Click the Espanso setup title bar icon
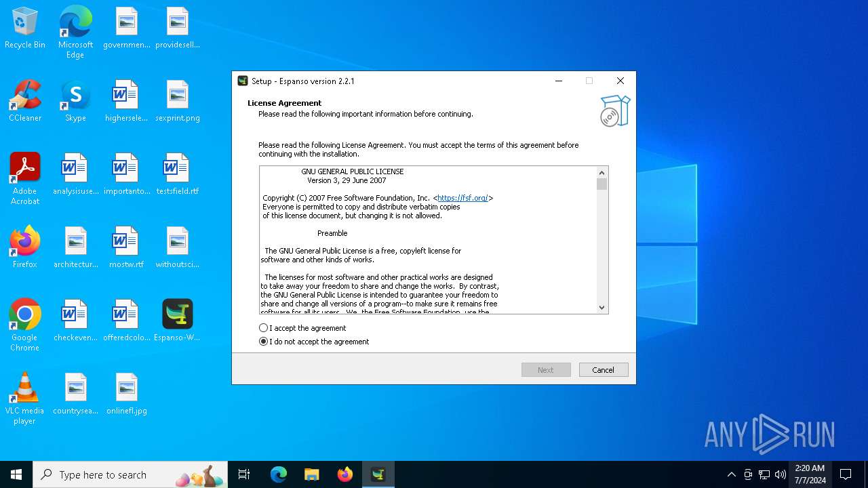Screen dimensions: 868x488 pyautogui.click(x=243, y=81)
